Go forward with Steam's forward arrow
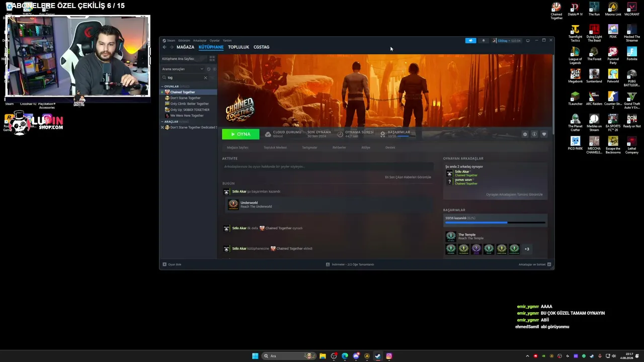 tap(172, 47)
